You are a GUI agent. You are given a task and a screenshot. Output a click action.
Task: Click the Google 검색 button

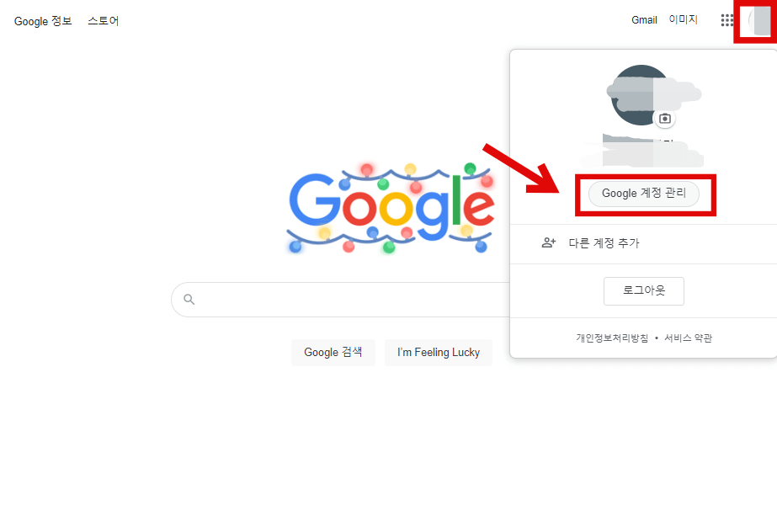[x=333, y=352]
